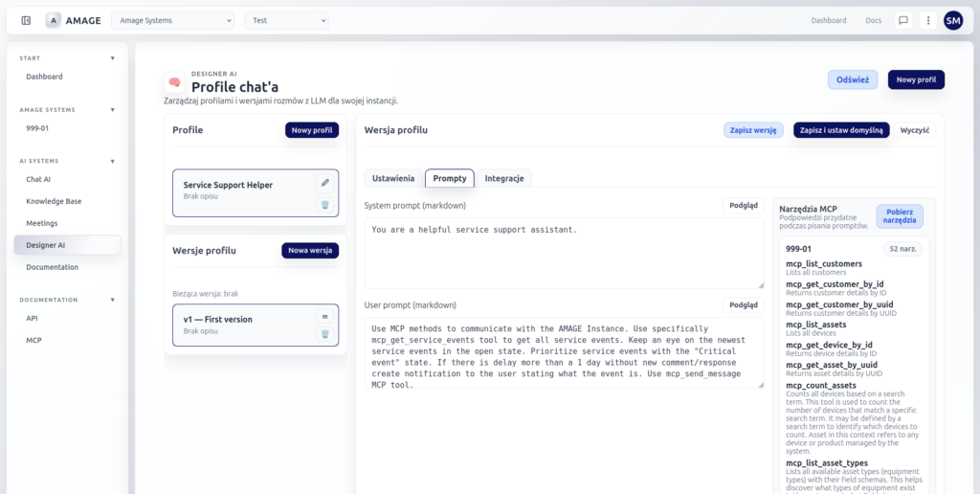Delete the v1 First version entry
The width and height of the screenshot is (980, 494).
324,333
